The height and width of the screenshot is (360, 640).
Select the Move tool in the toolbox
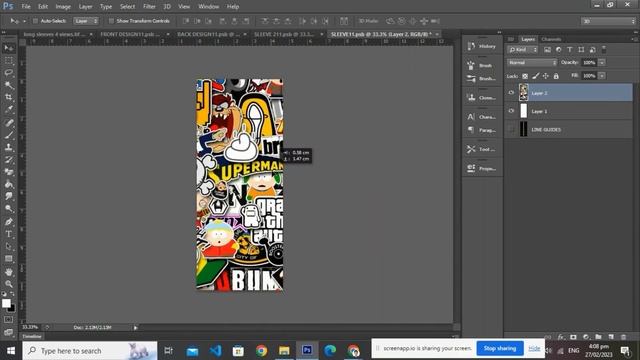9,48
